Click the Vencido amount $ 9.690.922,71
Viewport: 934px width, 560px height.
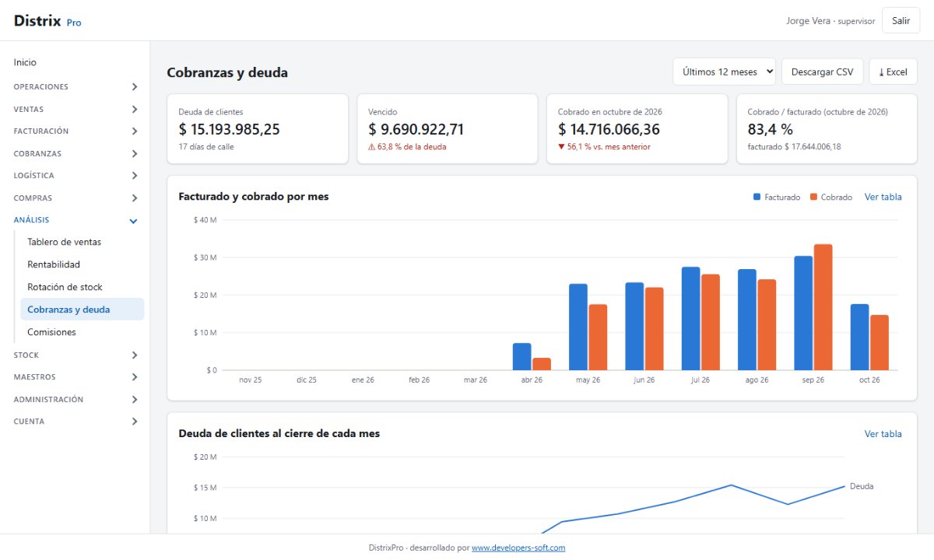pyautogui.click(x=416, y=130)
